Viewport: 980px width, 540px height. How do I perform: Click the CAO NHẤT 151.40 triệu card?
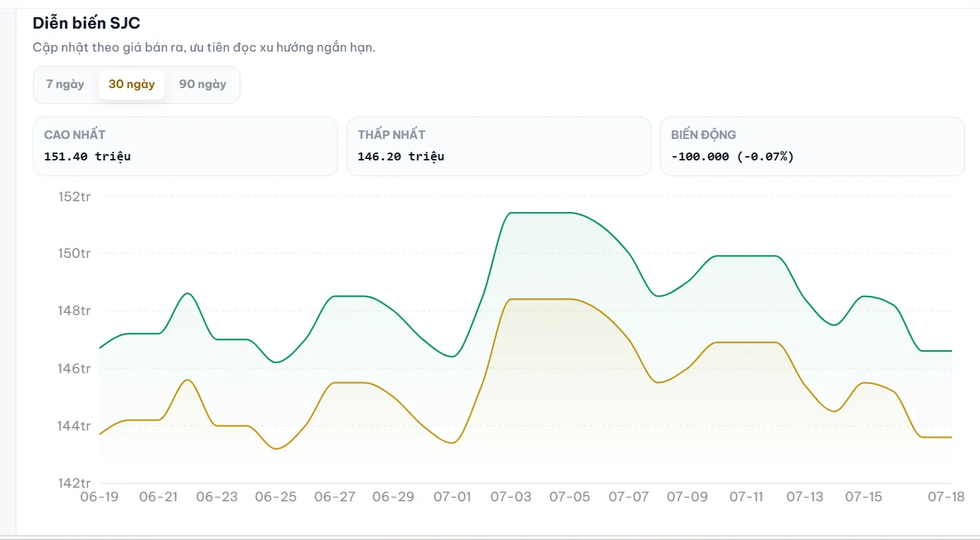pos(185,146)
